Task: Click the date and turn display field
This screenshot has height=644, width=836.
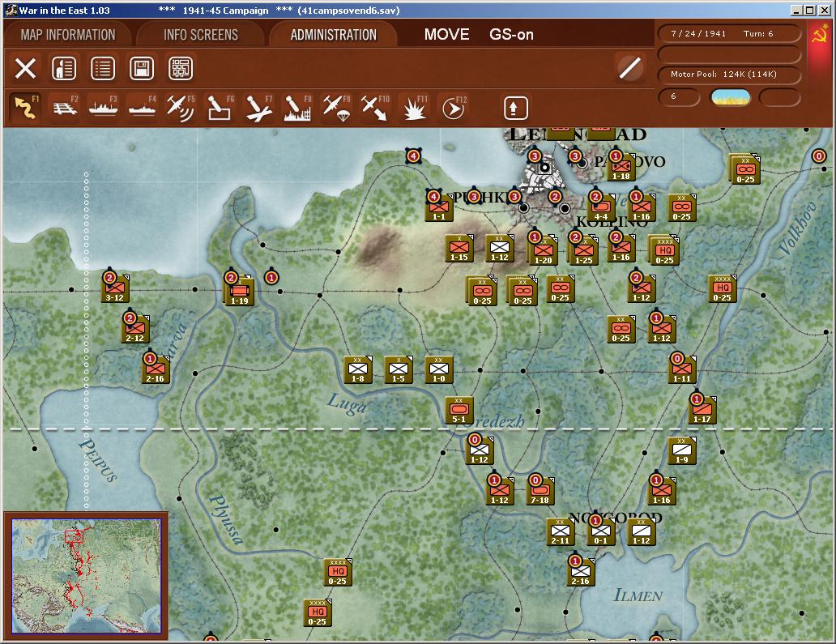Action: coord(729,33)
